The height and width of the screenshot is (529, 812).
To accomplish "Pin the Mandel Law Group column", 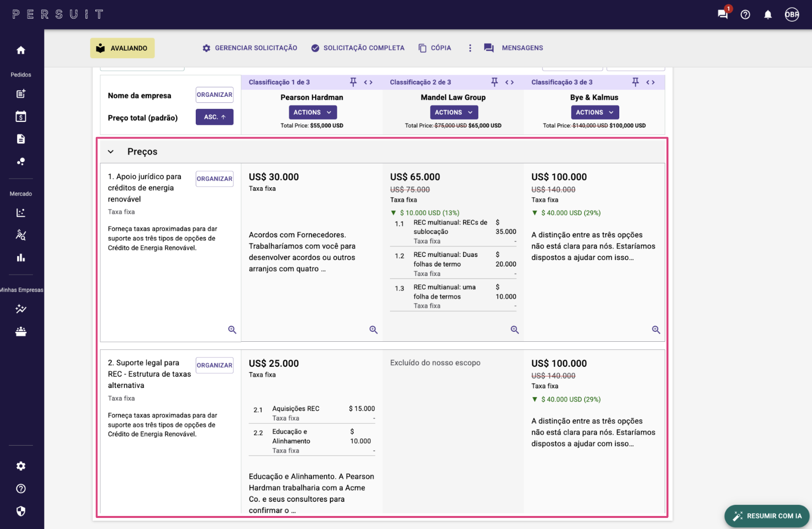I will pos(494,82).
